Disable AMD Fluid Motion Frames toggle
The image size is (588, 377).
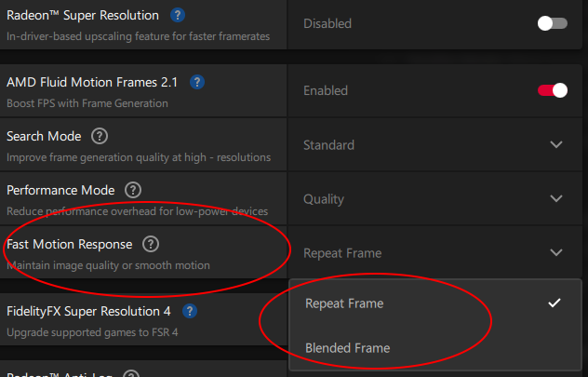pyautogui.click(x=552, y=90)
